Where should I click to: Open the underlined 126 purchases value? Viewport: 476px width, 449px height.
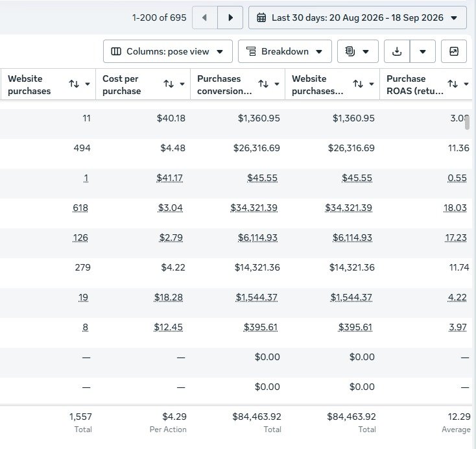tap(80, 237)
